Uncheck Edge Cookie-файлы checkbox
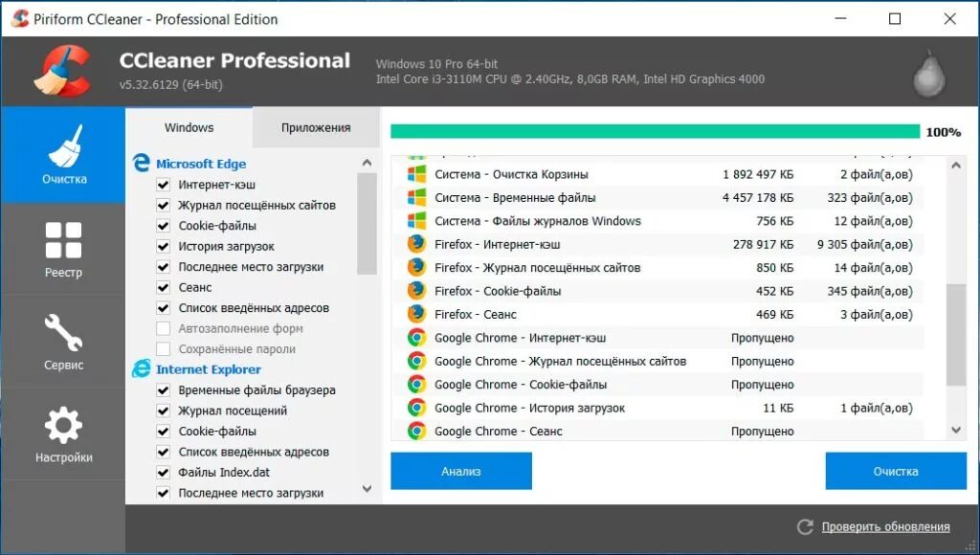Screen dimensions: 980x555 tap(163, 226)
